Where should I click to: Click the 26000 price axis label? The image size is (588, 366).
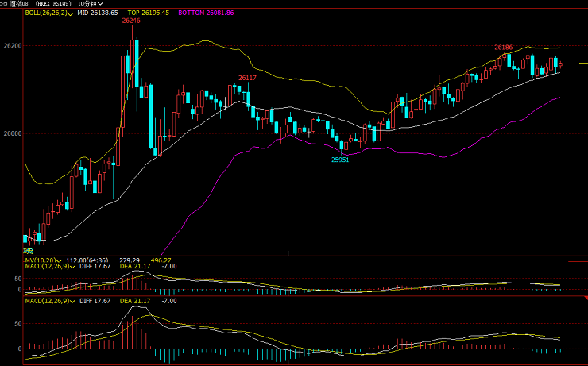coord(12,134)
